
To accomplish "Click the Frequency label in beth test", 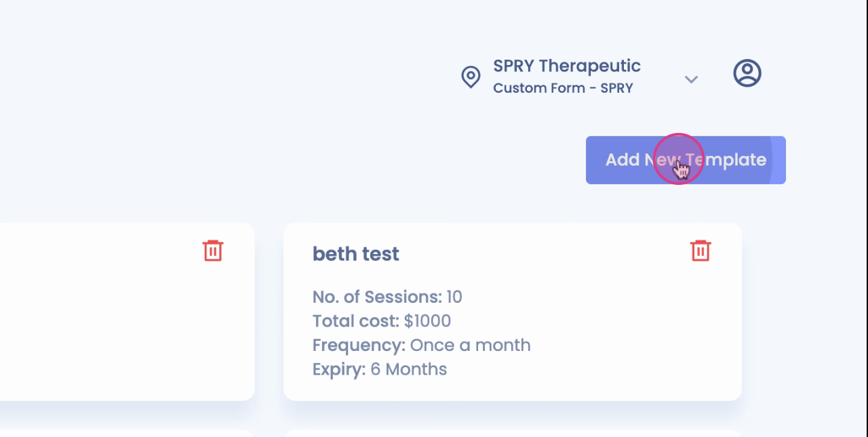I will (359, 345).
